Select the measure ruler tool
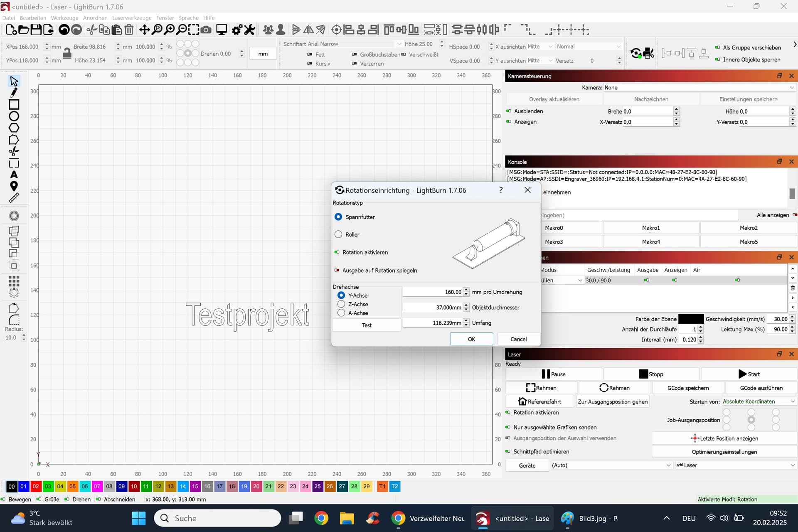798x532 pixels. (x=14, y=198)
